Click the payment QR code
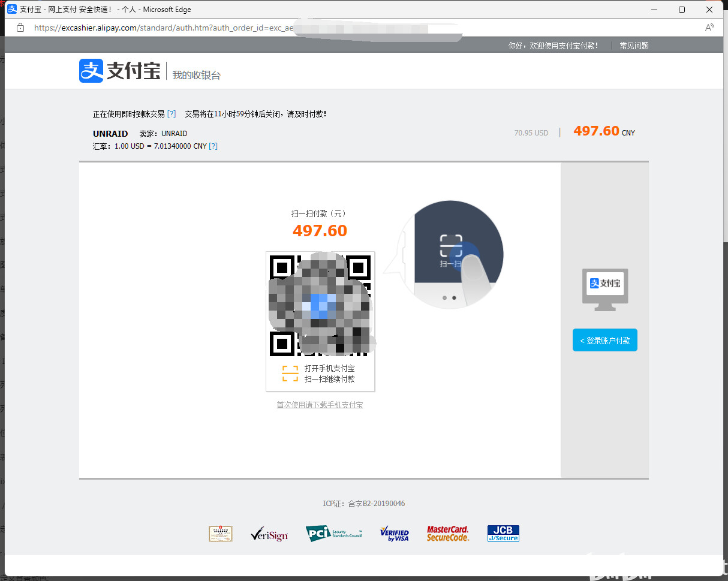Image resolution: width=728 pixels, height=581 pixels. click(x=320, y=306)
